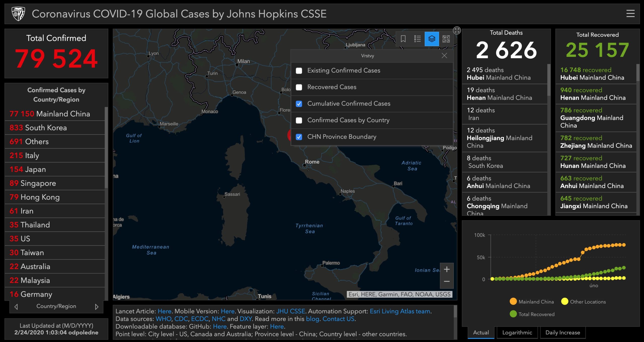Open the WHO data source link

tap(164, 319)
